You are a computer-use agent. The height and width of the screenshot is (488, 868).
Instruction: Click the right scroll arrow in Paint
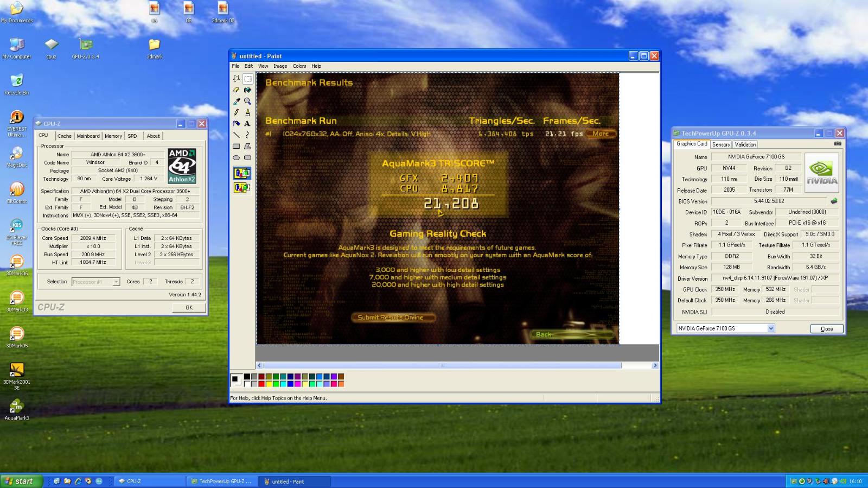(655, 365)
